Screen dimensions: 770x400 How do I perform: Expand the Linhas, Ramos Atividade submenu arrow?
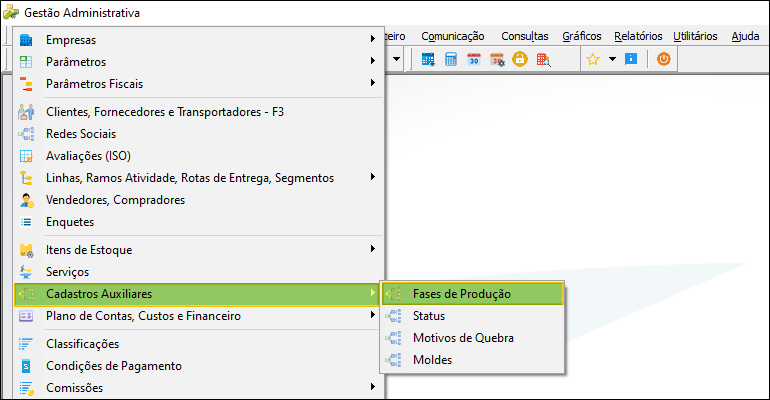tap(373, 176)
